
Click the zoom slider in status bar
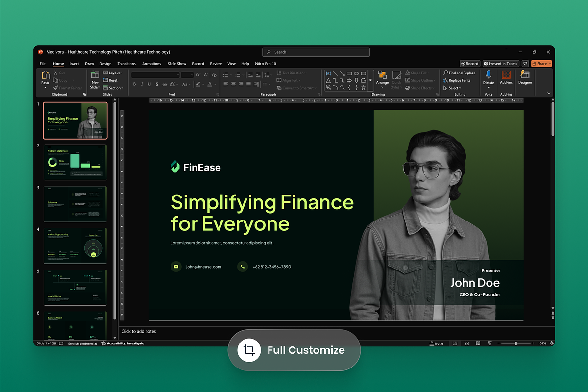(516, 343)
